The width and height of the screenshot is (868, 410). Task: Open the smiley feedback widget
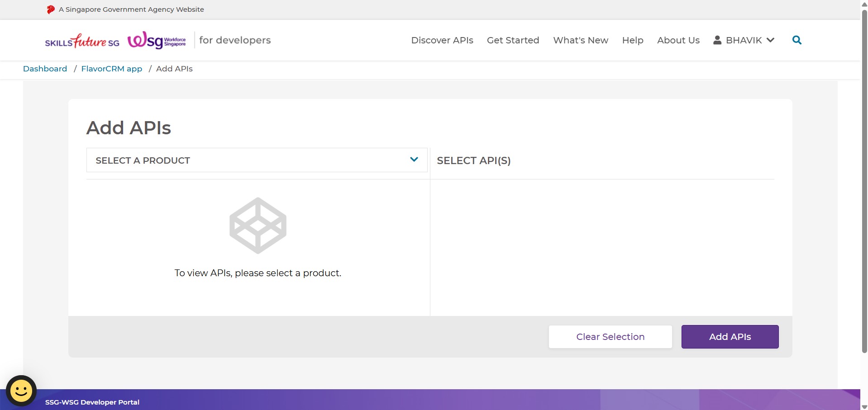(x=21, y=391)
